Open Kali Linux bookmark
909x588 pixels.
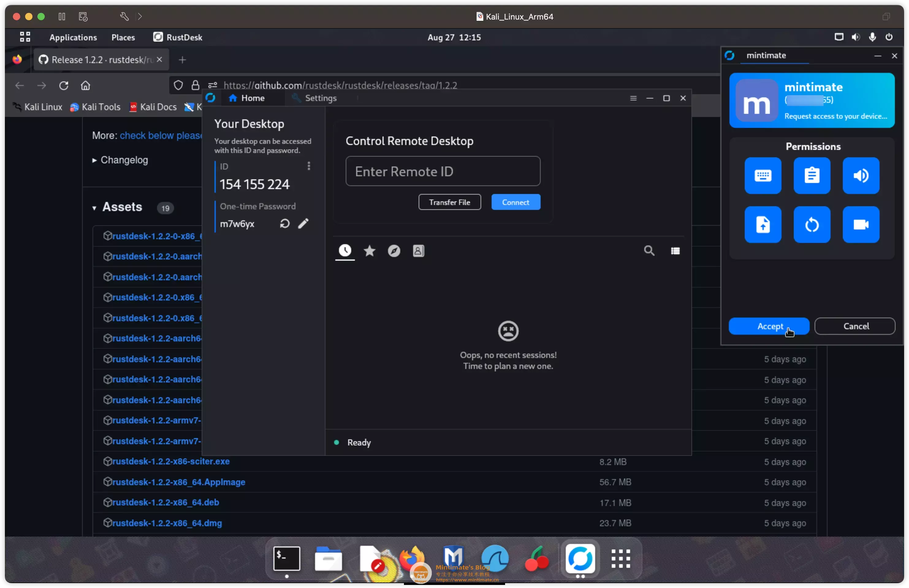[x=37, y=107]
